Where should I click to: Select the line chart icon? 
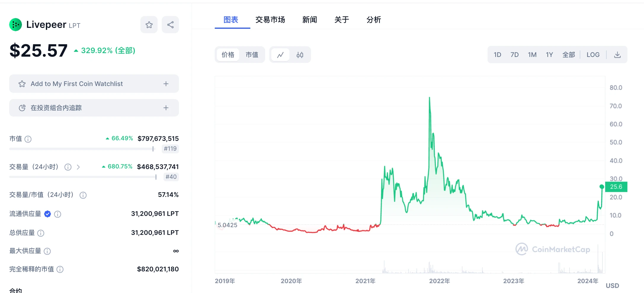point(280,55)
